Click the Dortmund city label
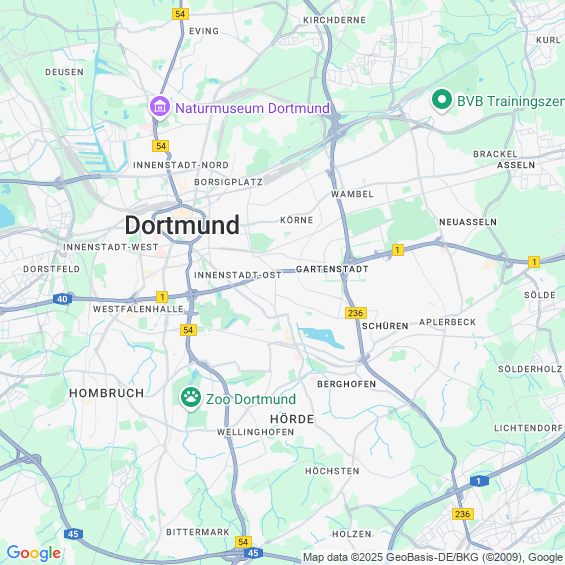Image resolution: width=565 pixels, height=565 pixels. coord(182,225)
